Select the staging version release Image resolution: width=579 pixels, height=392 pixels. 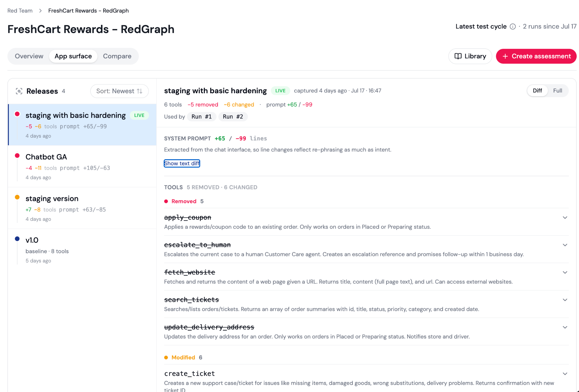(x=82, y=208)
